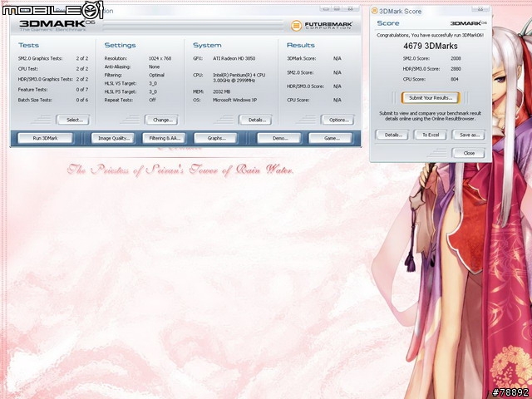Click the HDR/SM3.0 Score value 2880
Screen dimensions: 532x399
(456, 68)
